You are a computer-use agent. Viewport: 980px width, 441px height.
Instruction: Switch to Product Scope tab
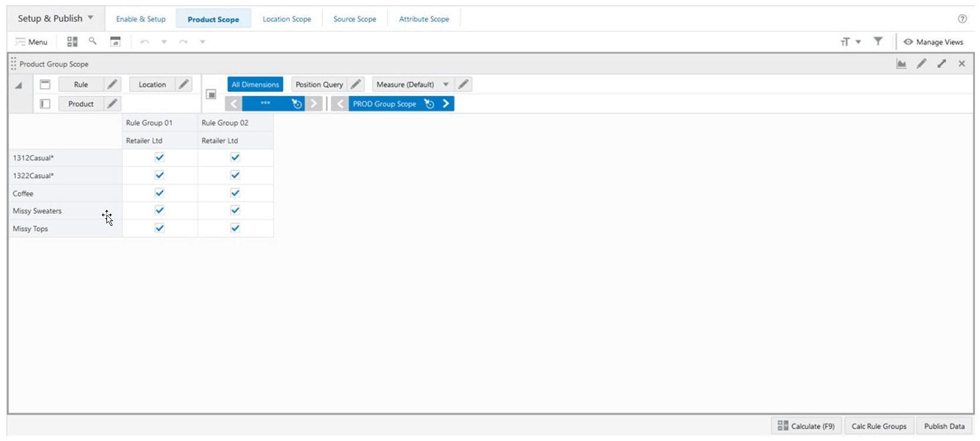[214, 19]
